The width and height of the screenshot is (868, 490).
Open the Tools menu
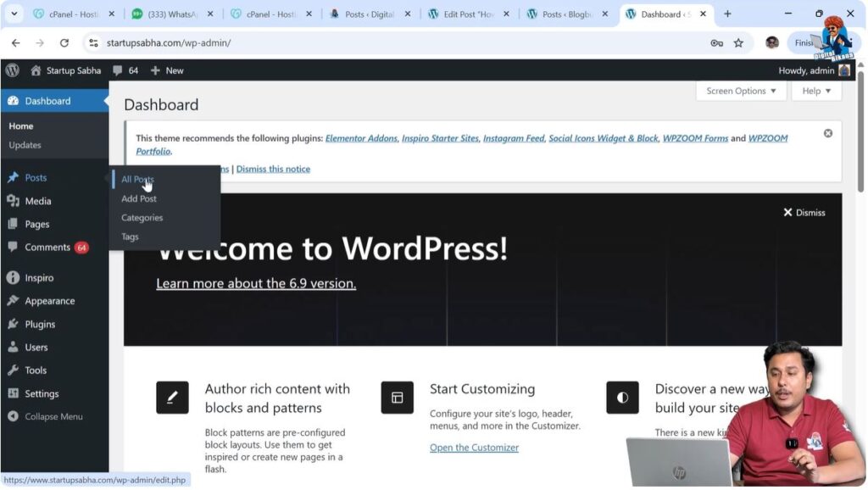34,370
